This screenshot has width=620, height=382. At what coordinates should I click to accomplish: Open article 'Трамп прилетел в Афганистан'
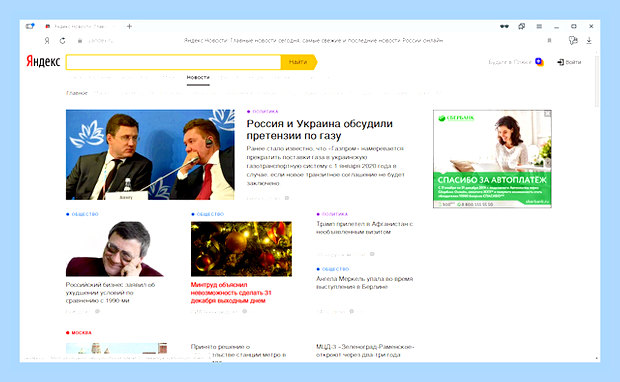[365, 228]
